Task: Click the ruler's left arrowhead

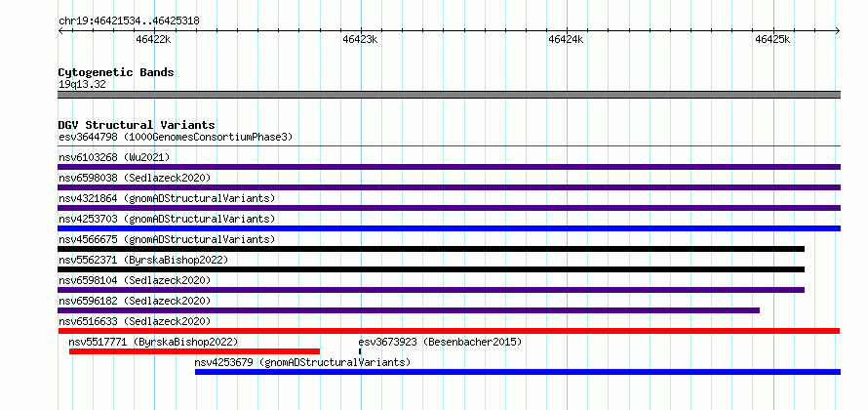Action: pos(60,30)
